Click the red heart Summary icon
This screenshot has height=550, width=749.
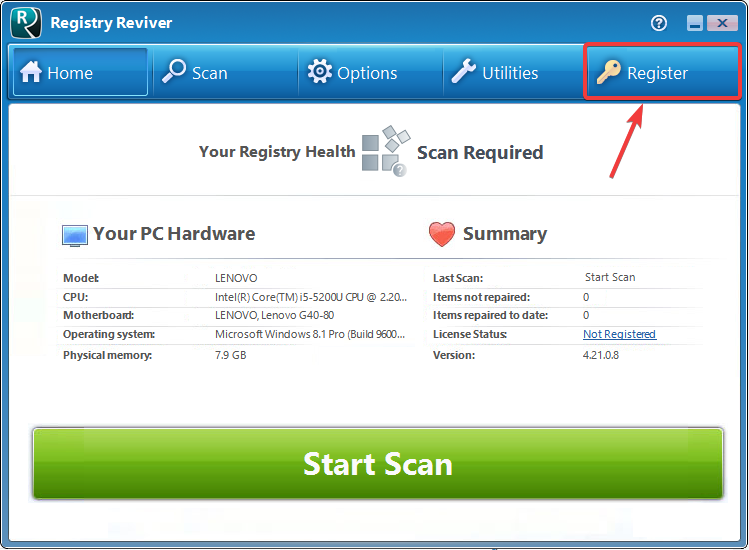click(442, 234)
